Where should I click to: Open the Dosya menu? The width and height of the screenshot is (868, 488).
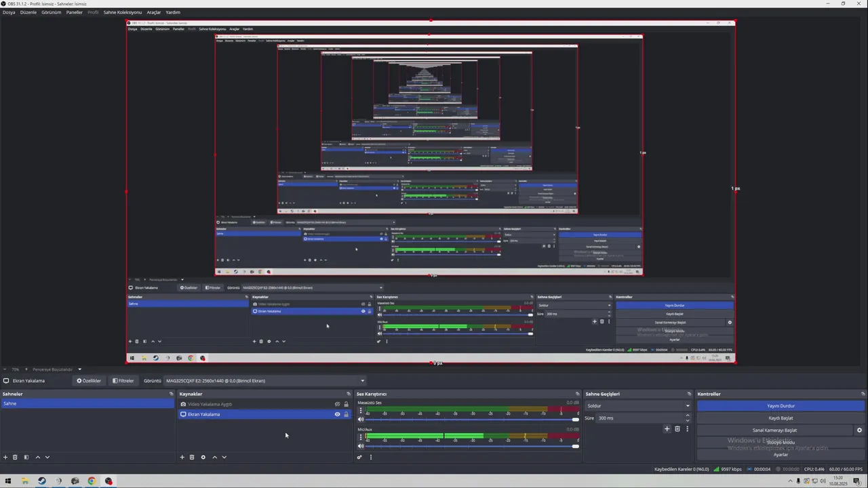(9, 12)
